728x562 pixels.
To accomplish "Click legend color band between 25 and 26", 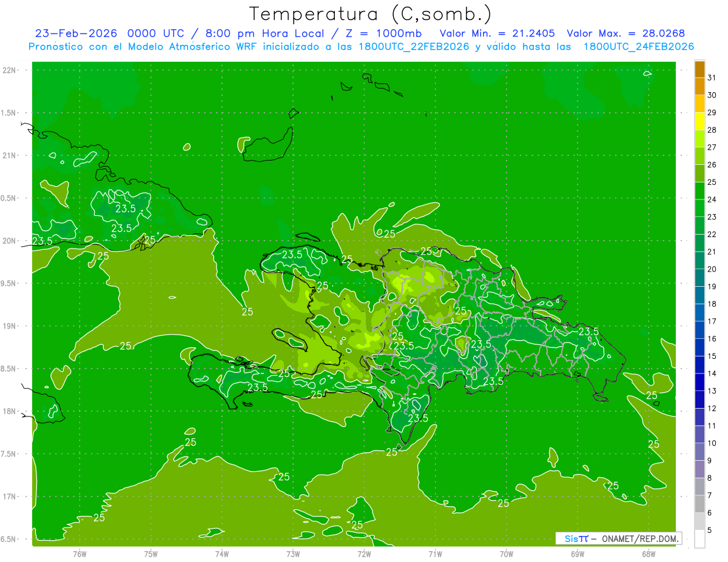I will pyautogui.click(x=699, y=173).
